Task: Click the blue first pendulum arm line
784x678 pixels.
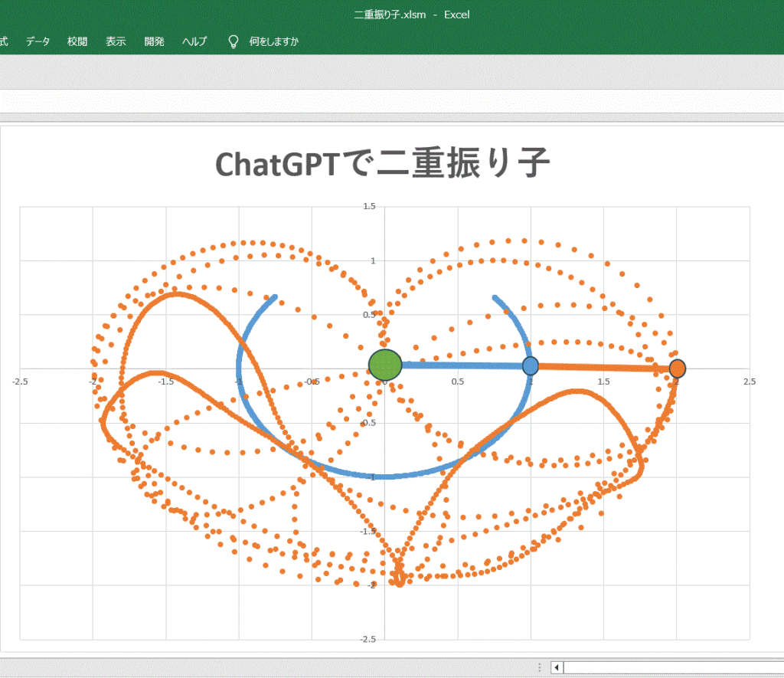Action: [462, 365]
